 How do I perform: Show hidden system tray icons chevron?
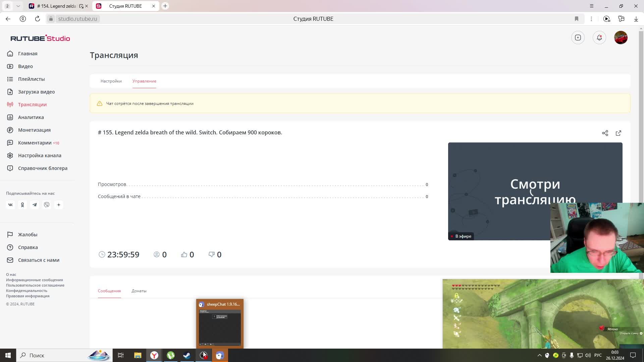tap(539, 355)
